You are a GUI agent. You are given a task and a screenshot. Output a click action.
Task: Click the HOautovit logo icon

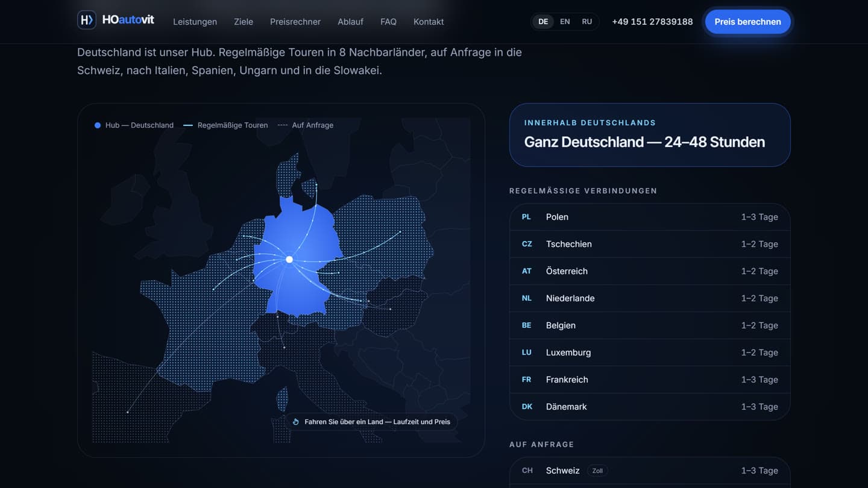[87, 20]
